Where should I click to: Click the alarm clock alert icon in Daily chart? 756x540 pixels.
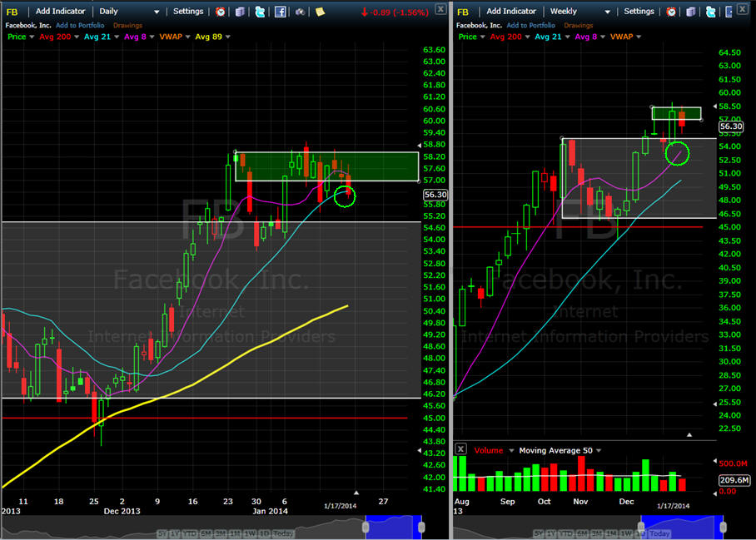tap(220, 12)
